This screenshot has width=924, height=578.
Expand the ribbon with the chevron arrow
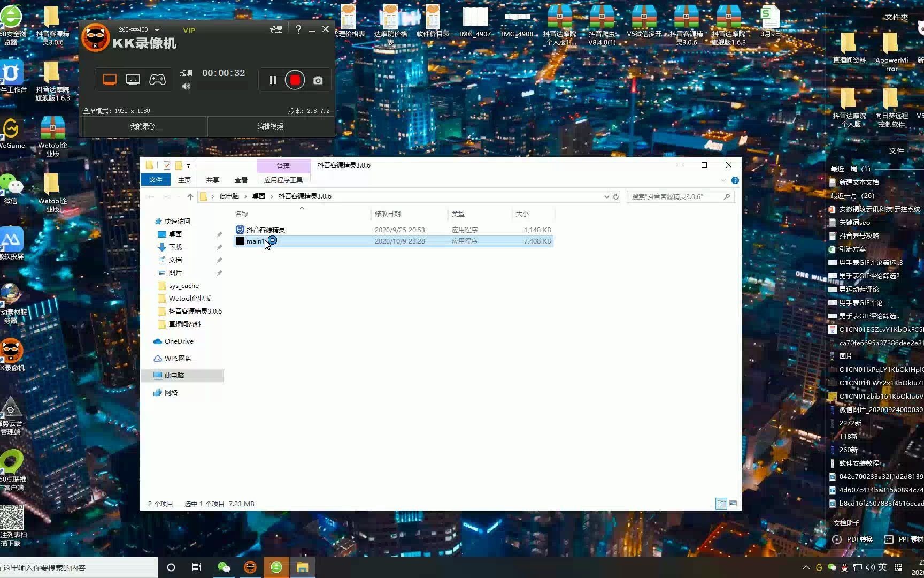click(723, 180)
